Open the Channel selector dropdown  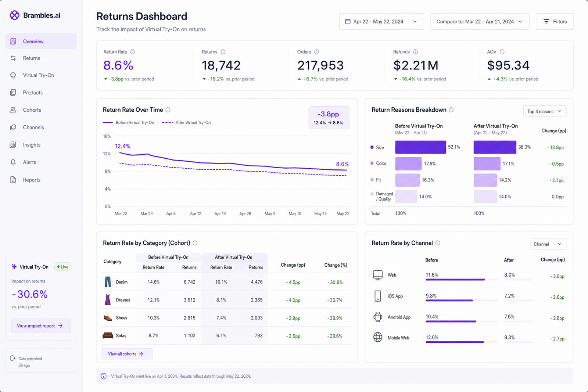coord(548,244)
